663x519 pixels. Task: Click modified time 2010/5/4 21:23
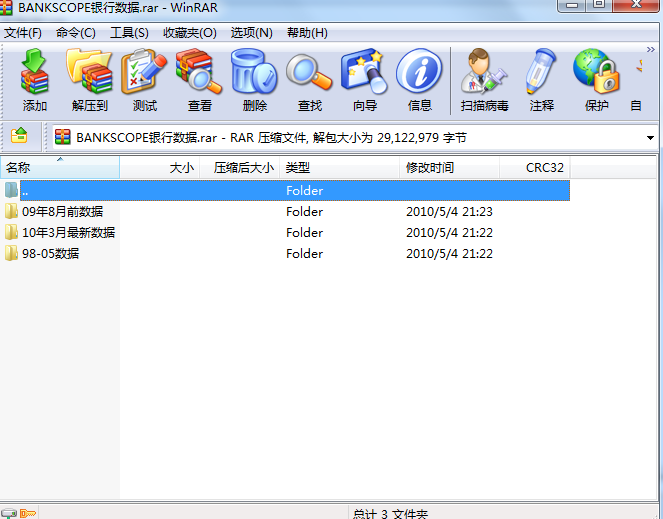(449, 211)
